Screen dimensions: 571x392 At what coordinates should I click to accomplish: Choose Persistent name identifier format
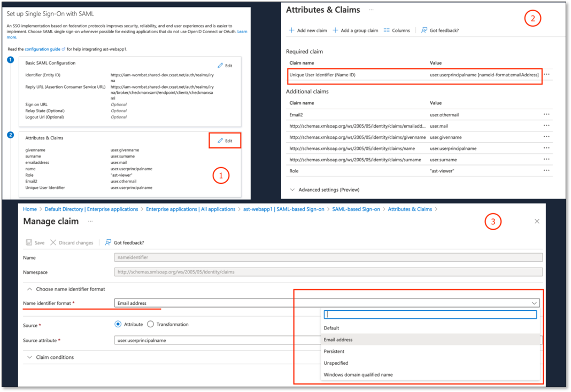(430, 351)
